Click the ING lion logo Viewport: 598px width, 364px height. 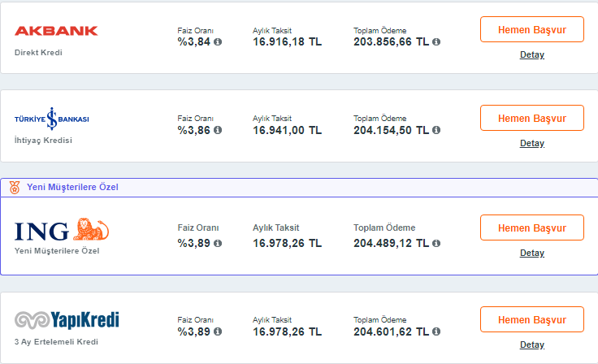pyautogui.click(x=62, y=230)
